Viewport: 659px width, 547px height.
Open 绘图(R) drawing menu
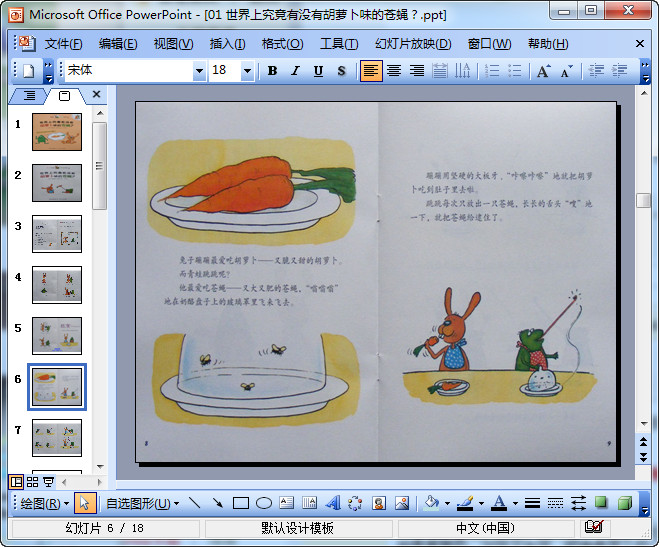tap(45, 503)
